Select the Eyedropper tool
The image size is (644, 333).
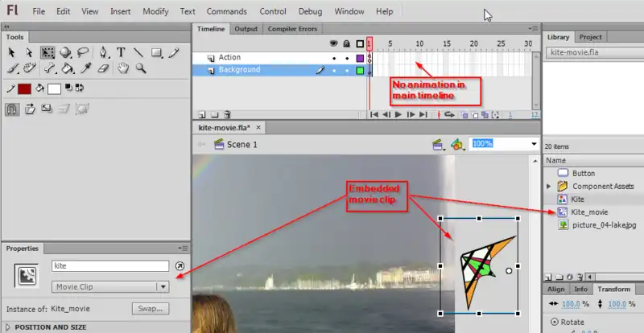(85, 69)
